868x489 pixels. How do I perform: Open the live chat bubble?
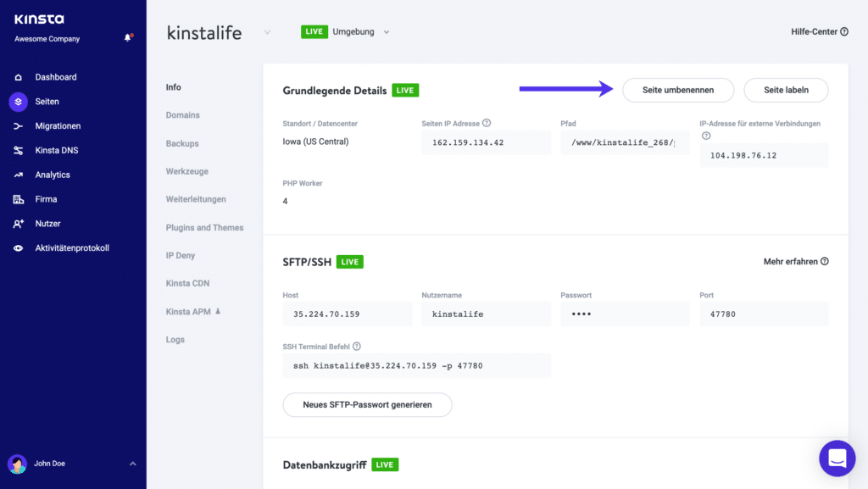click(837, 458)
